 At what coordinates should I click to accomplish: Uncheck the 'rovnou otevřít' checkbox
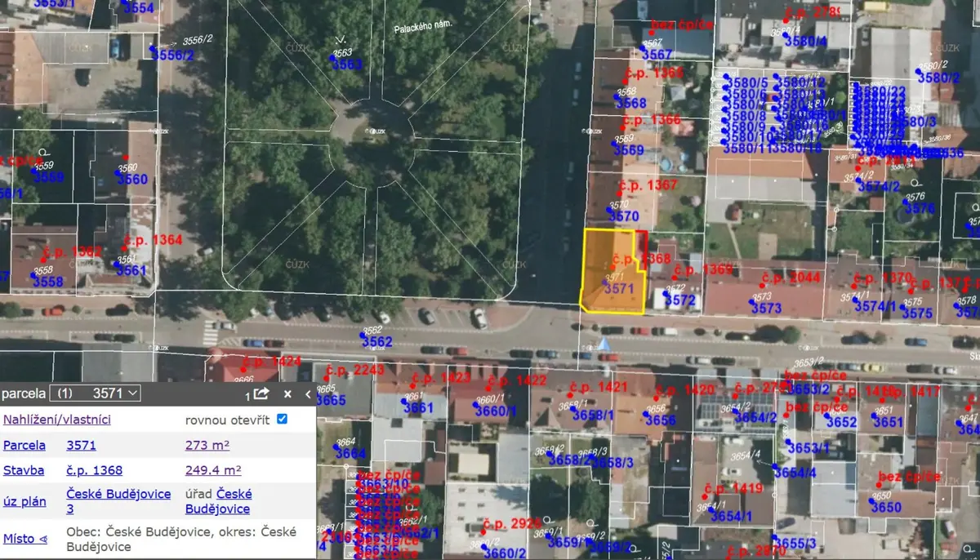283,419
